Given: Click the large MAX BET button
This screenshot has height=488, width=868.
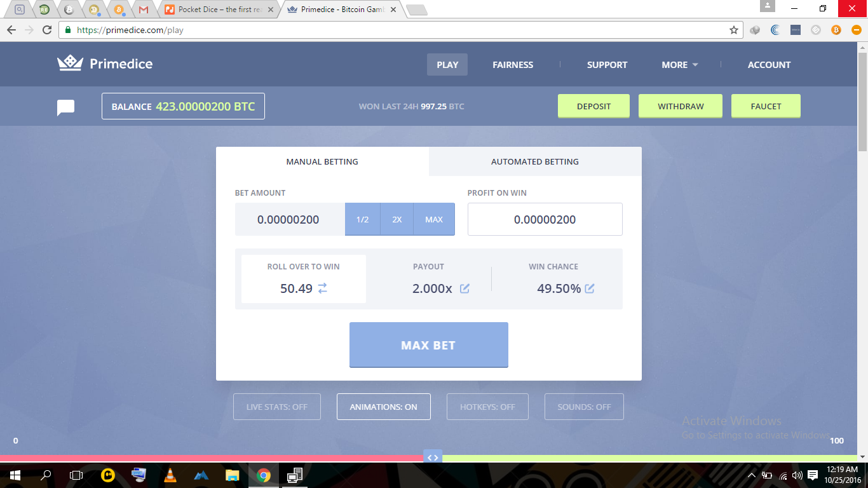Looking at the screenshot, I should (429, 345).
